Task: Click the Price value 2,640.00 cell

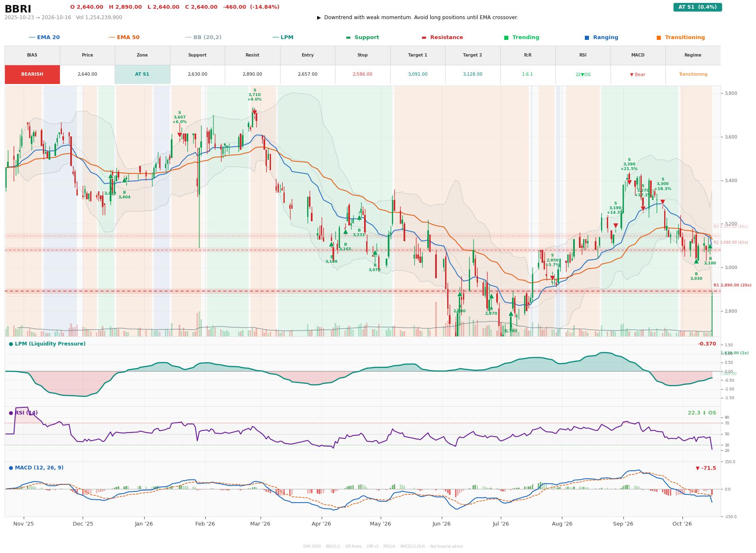Action: coord(87,74)
